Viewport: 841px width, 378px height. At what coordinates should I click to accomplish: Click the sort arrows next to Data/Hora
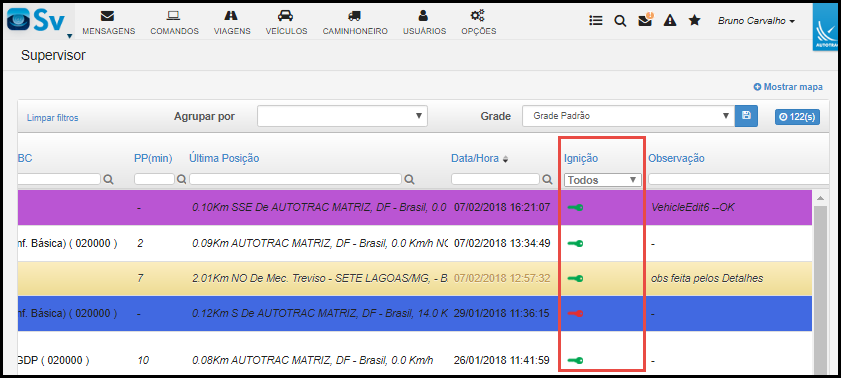tap(505, 159)
